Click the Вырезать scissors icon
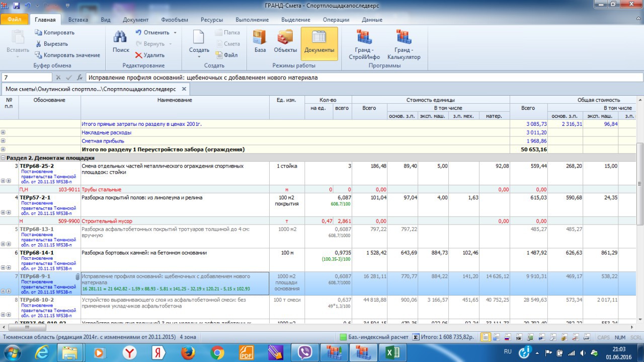 pos(38,44)
